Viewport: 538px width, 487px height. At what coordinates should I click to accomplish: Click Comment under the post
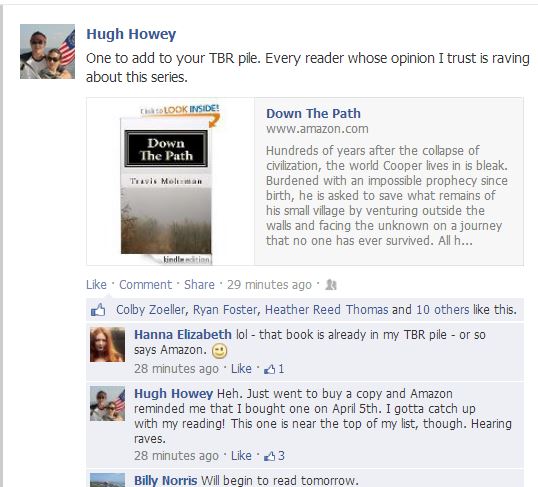145,285
